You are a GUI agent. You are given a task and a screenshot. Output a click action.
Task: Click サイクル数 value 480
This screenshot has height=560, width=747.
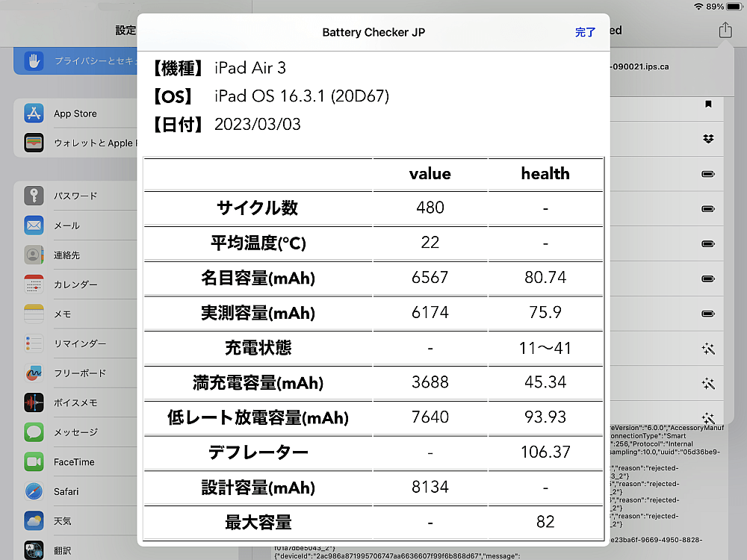coord(430,208)
